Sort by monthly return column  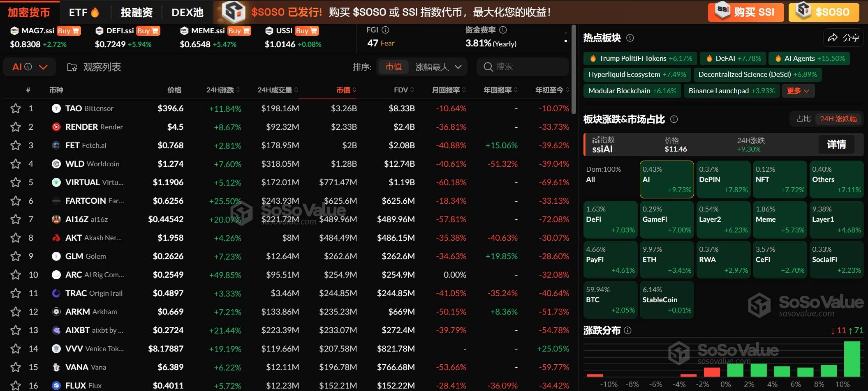(449, 90)
